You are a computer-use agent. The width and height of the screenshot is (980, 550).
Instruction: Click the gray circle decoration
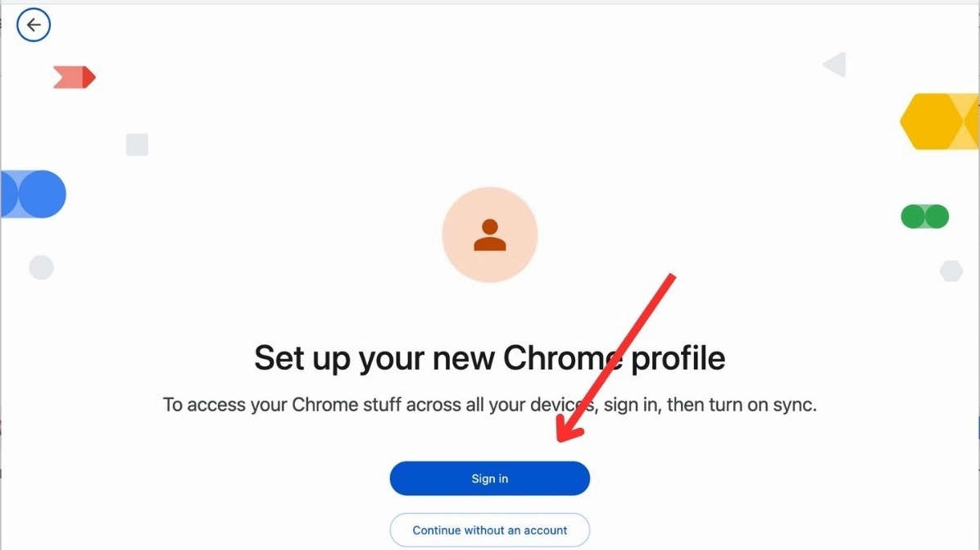click(41, 267)
